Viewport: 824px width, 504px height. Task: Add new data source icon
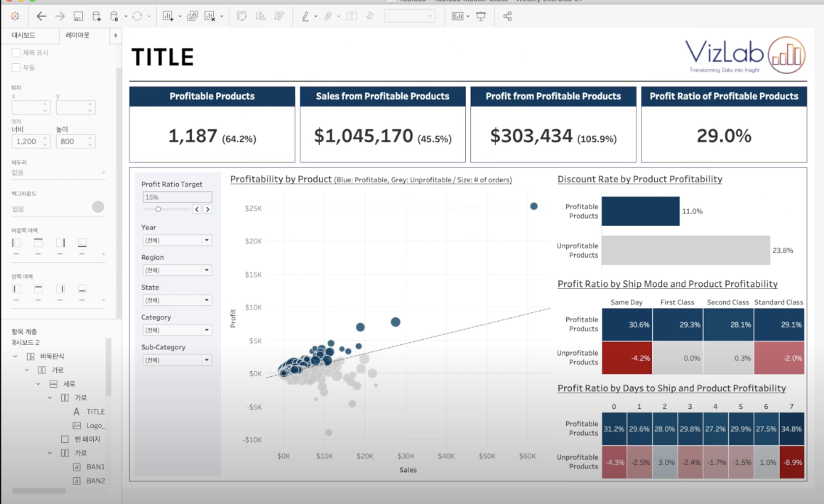(96, 16)
